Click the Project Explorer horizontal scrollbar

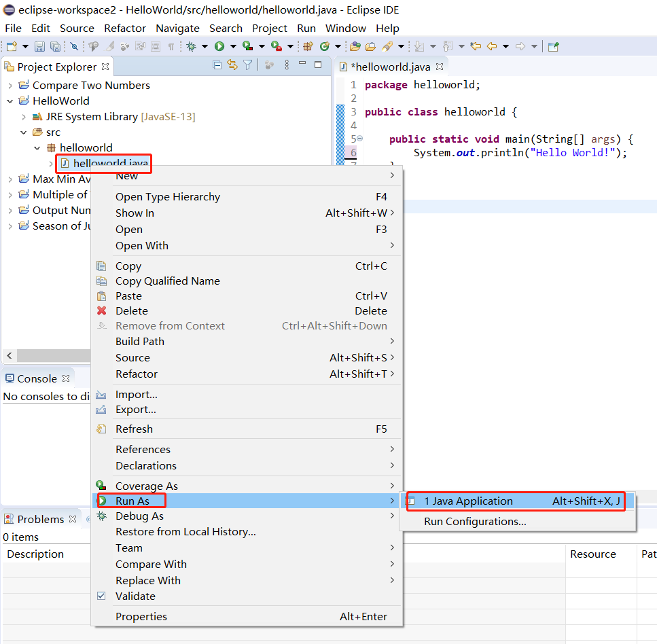(53, 356)
